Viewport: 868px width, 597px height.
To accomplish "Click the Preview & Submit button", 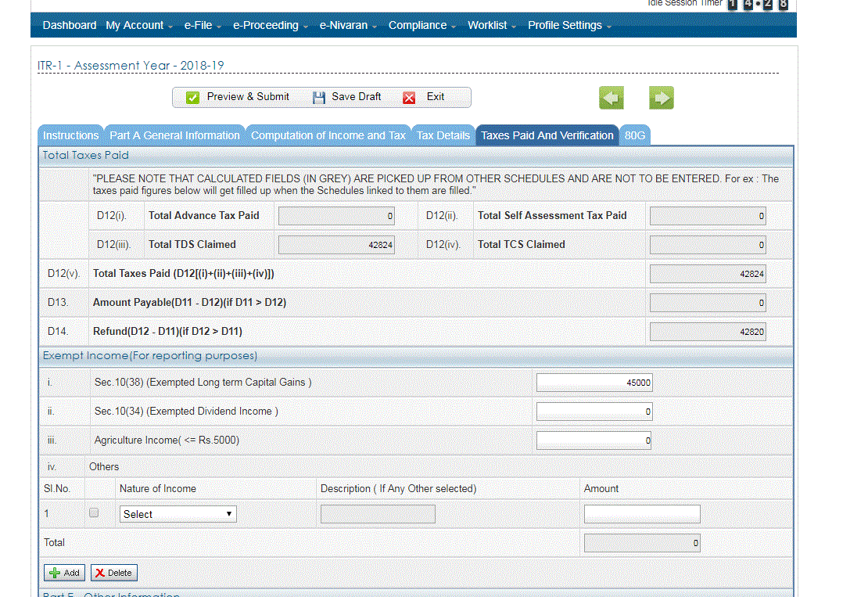I will tap(239, 97).
